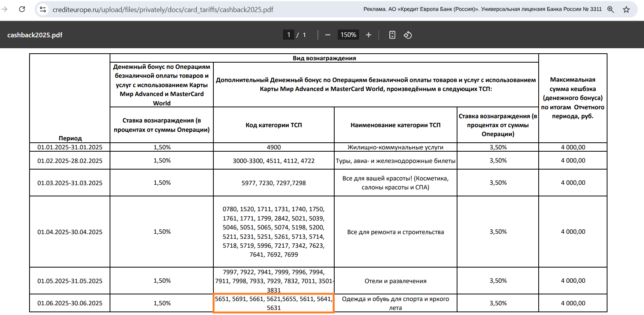Click the PDF page number field
Image resolution: width=644 pixels, height=315 pixels.
(288, 35)
